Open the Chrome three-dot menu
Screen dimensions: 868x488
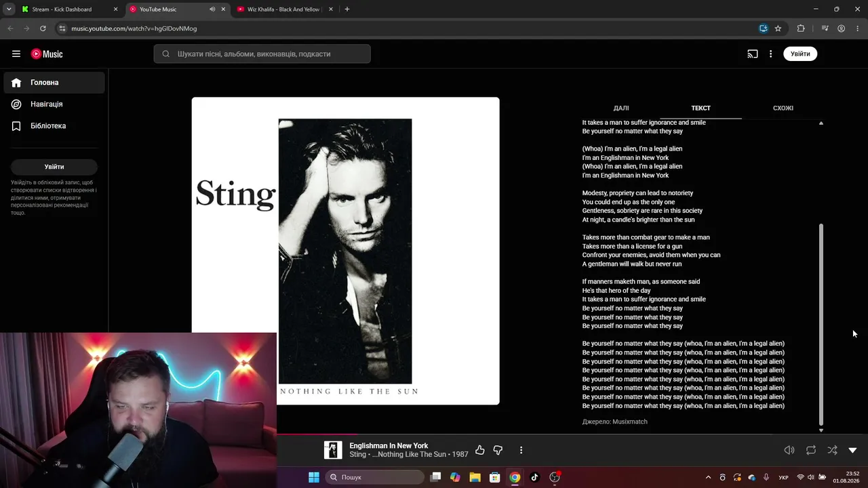tap(857, 28)
